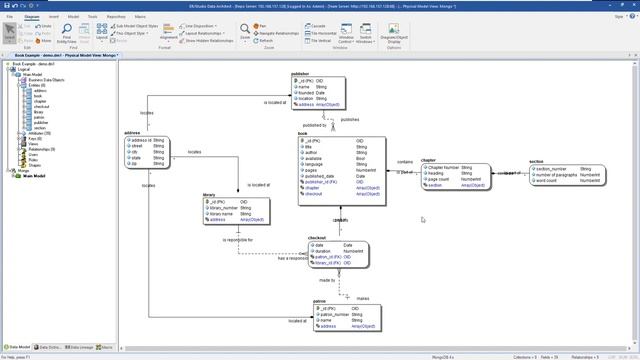This screenshot has height=360, width=640.
Task: Select the Data Dictionary bottom tab
Action: pos(47,347)
